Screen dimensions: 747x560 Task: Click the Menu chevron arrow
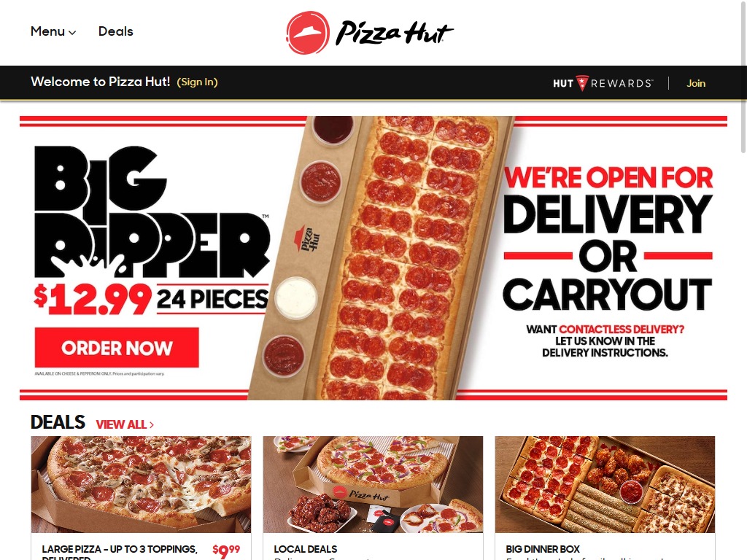pos(72,32)
